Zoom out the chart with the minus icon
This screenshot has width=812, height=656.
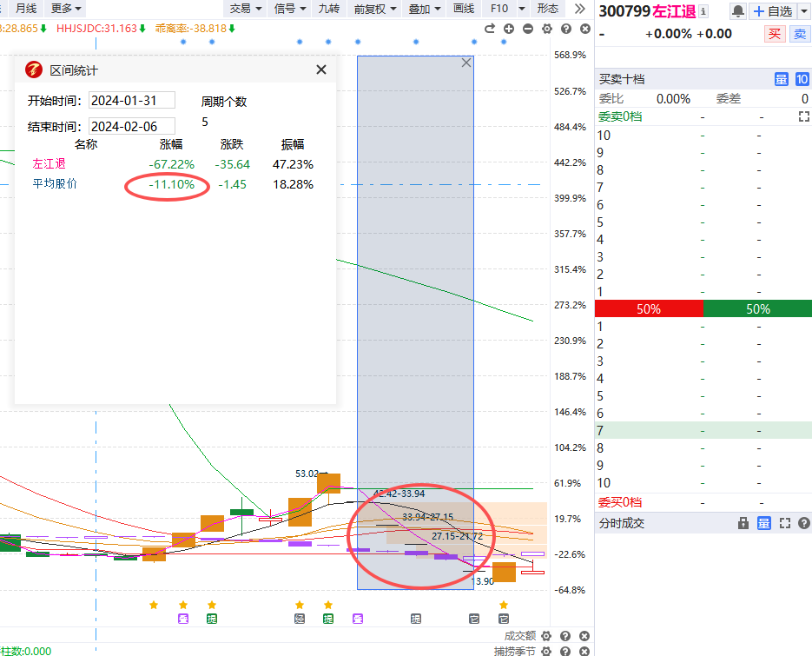528,29
